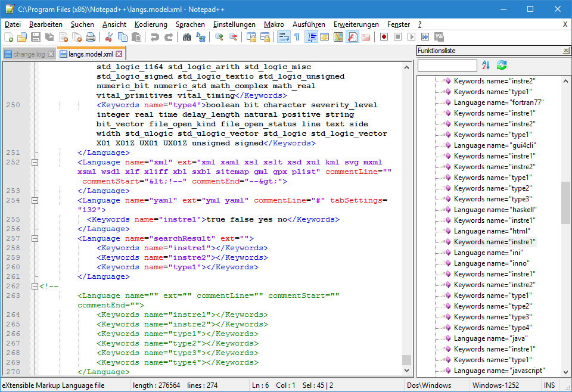
Task: Start macro recording with the red dot
Action: pos(384,37)
